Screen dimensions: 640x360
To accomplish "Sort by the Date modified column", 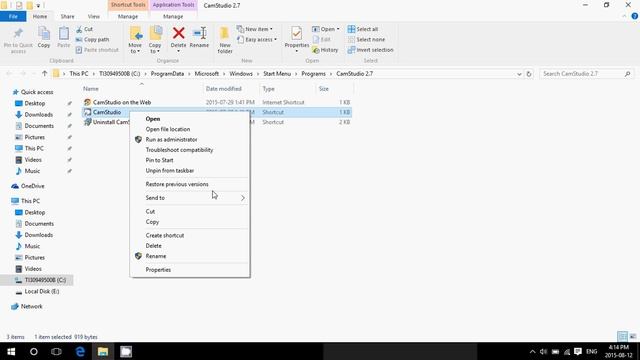I will (224, 89).
